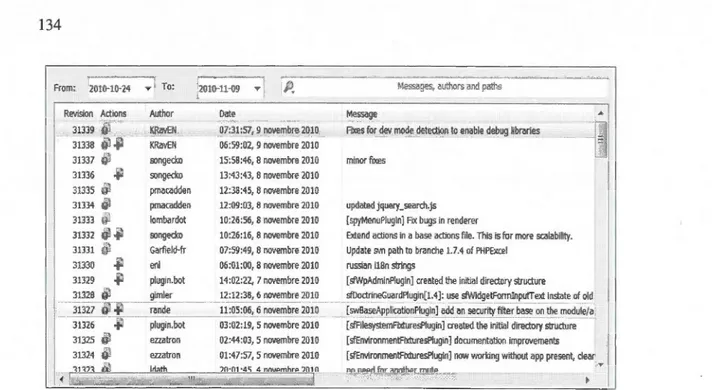712x390 pixels.
Task: Open the To date dropdown arrow
Action: pyautogui.click(x=257, y=89)
